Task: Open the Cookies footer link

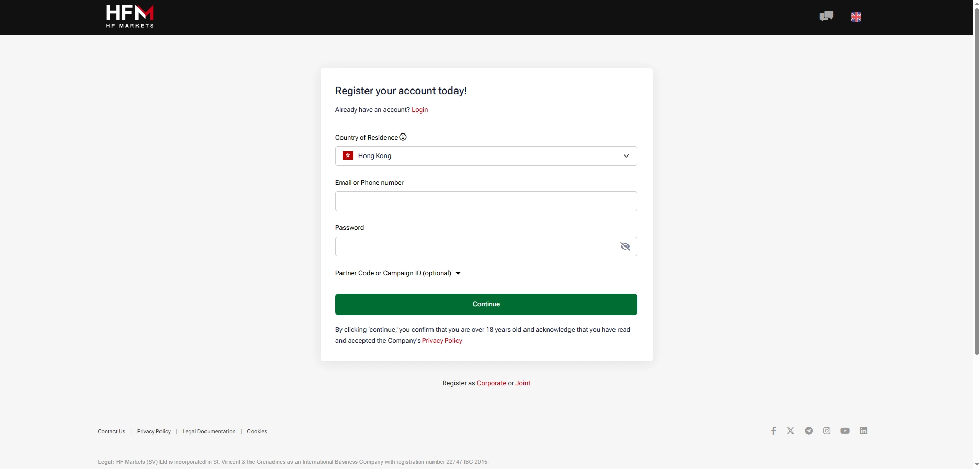Action: tap(257, 431)
